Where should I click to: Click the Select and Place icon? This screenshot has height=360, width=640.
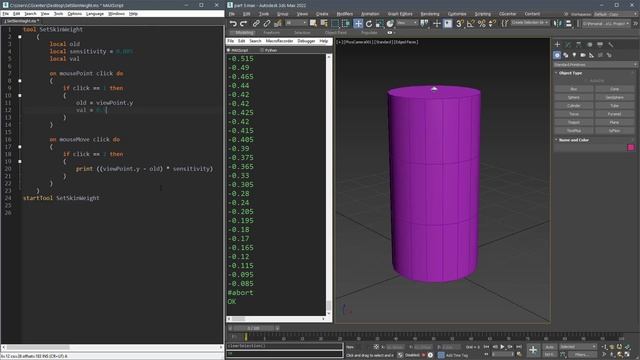390,24
